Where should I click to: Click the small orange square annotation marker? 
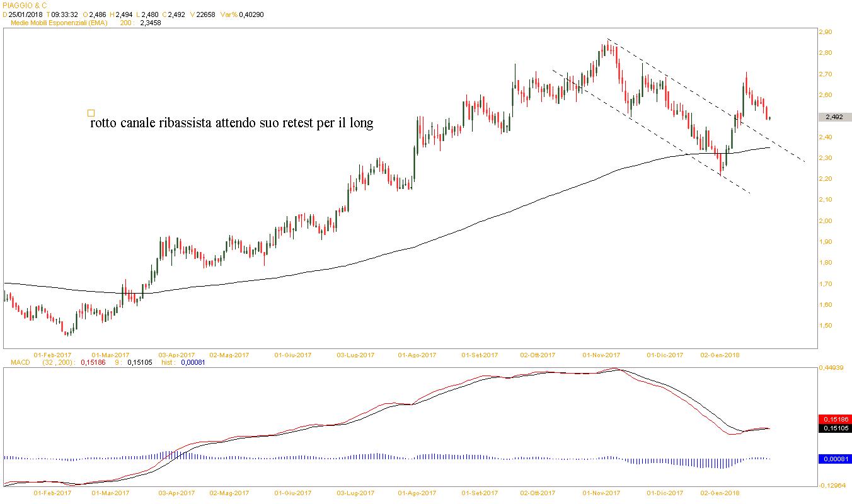(91, 113)
